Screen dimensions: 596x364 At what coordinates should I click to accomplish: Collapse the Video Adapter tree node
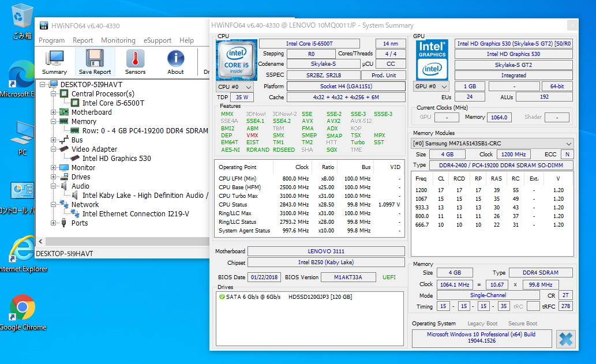coord(53,149)
